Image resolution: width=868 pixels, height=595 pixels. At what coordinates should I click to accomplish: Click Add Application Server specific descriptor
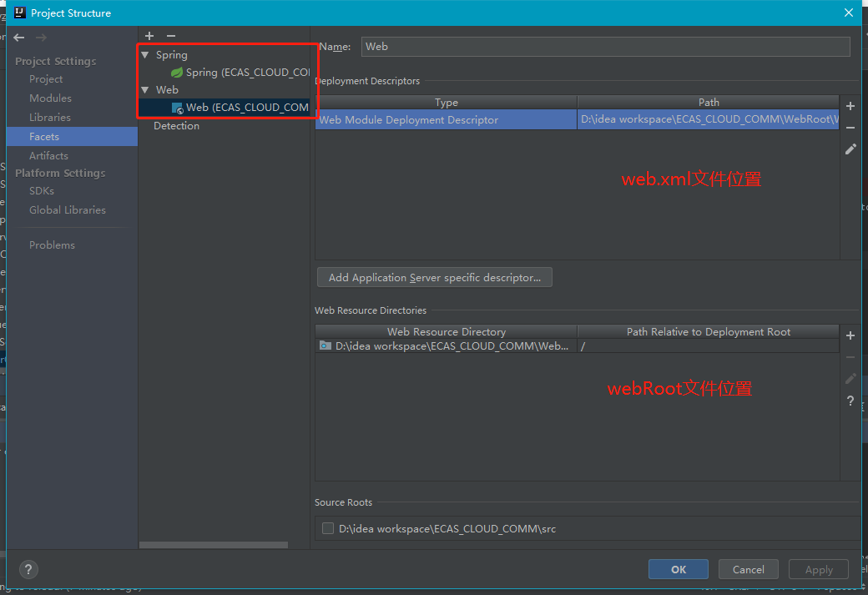click(434, 277)
